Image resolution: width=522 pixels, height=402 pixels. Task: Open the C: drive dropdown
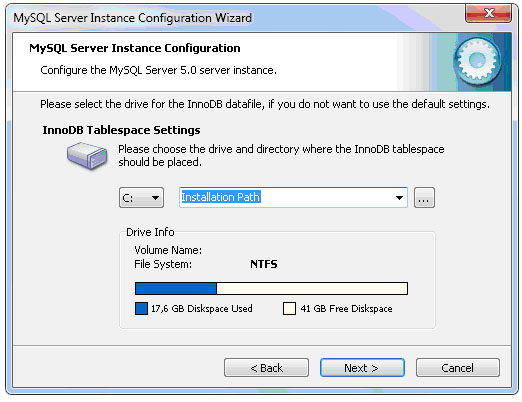[x=141, y=198]
